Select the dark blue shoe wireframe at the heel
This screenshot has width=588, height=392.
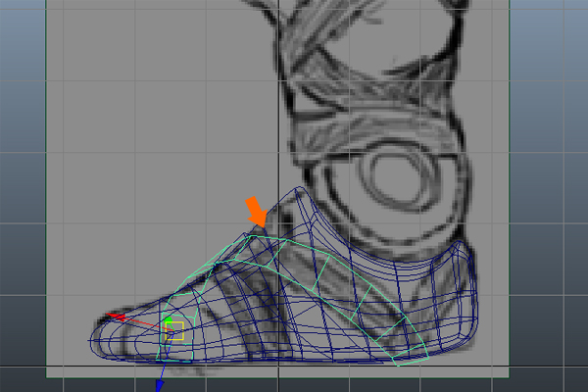pyautogui.click(x=460, y=293)
